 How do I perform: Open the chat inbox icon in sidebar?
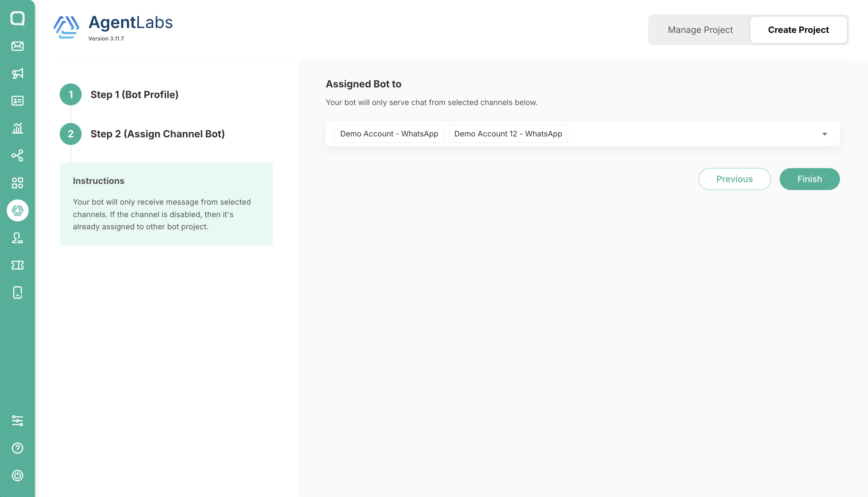(17, 18)
